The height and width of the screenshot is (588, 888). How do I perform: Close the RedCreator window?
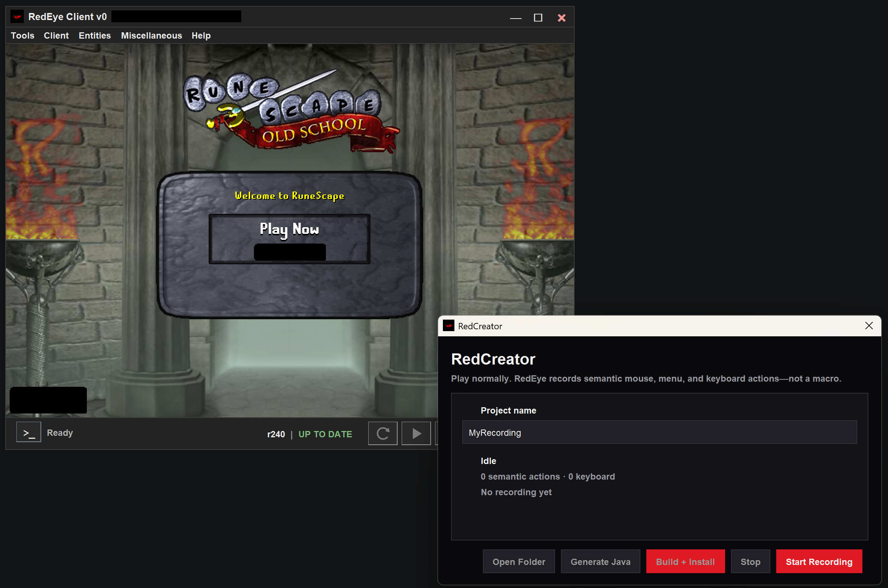[x=869, y=326]
